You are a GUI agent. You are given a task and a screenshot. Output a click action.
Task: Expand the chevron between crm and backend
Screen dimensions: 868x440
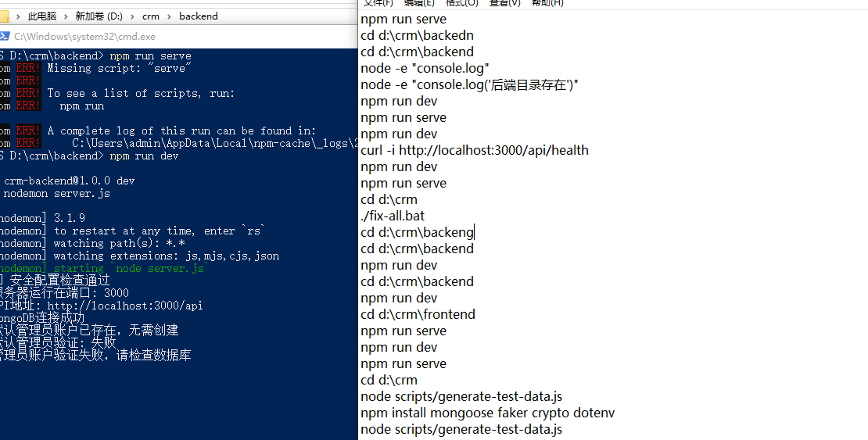click(170, 16)
